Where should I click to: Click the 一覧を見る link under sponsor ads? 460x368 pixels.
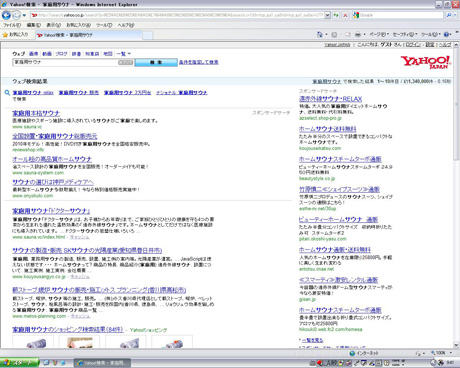[312, 340]
